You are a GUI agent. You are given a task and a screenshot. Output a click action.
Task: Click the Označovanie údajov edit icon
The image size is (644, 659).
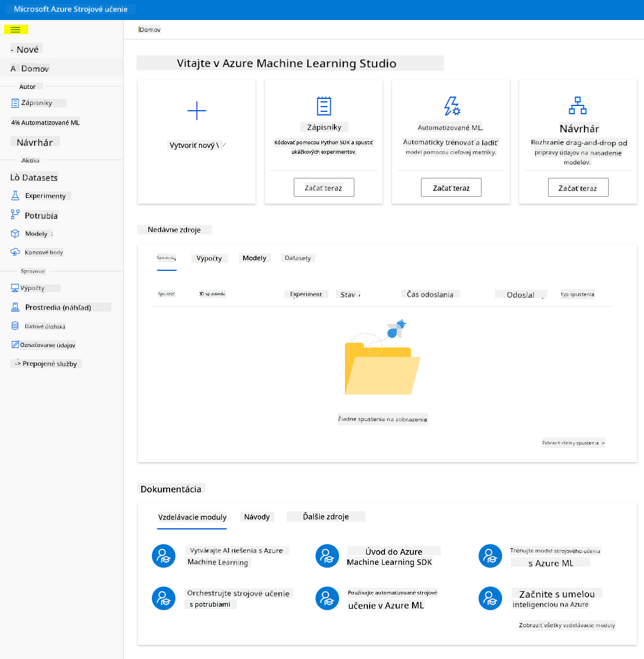pyautogui.click(x=15, y=345)
